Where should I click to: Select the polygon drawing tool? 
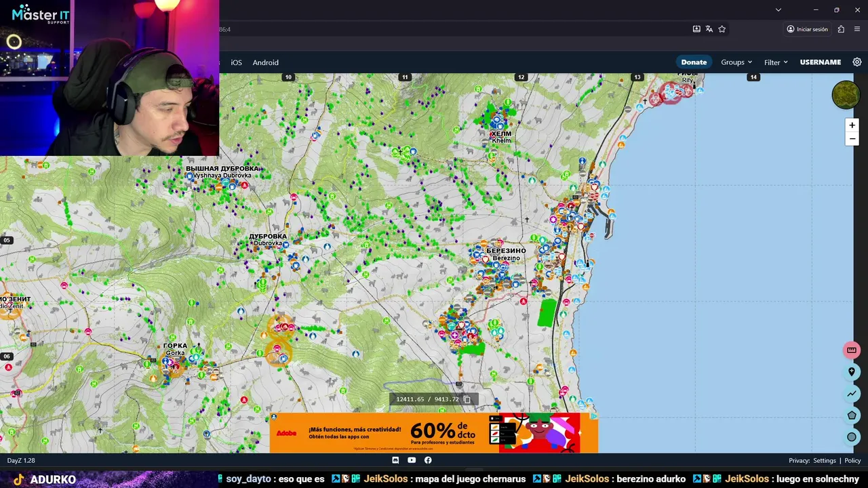tap(852, 415)
